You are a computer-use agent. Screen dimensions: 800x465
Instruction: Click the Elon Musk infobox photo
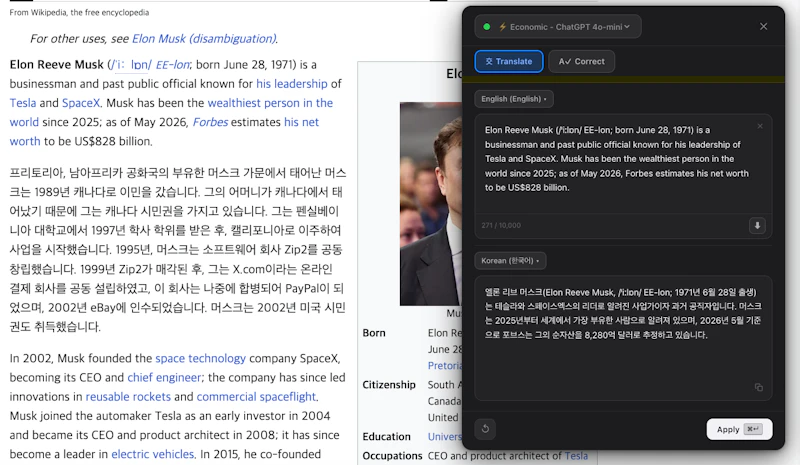pos(431,204)
